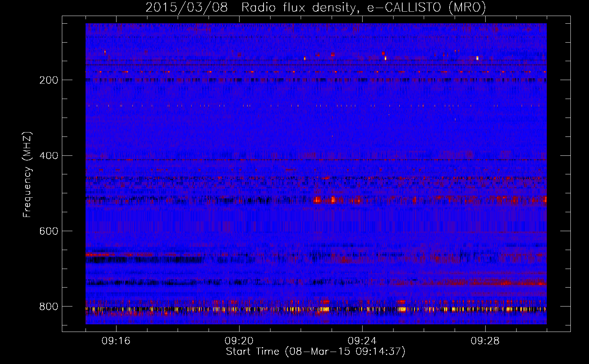Select the 'Start Time (08-Mar-15 09:14:37)' label

[x=316, y=352]
